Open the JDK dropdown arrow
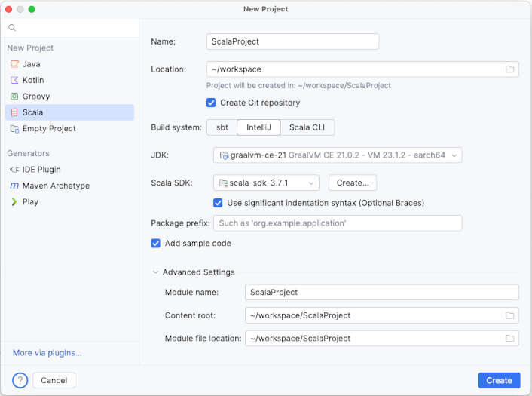532x396 pixels. point(454,155)
